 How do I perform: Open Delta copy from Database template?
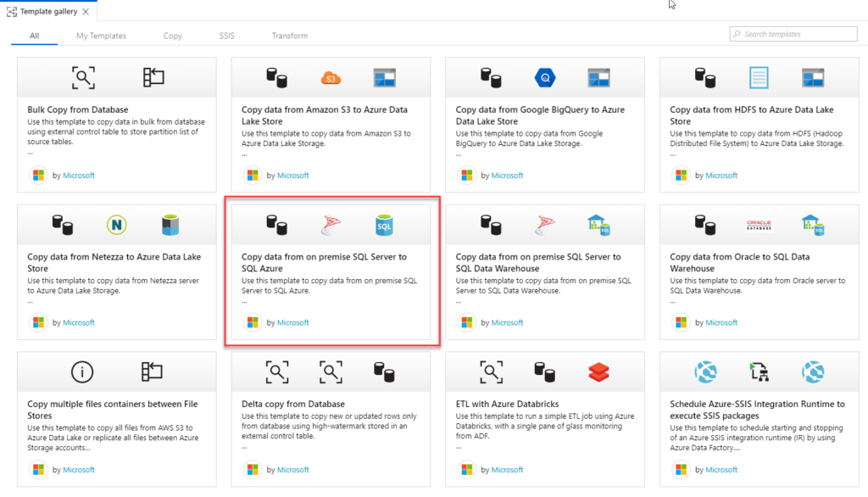point(293,404)
